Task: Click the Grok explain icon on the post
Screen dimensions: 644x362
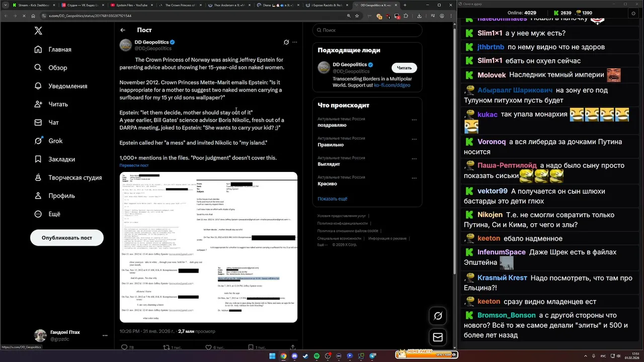Action: [286, 42]
